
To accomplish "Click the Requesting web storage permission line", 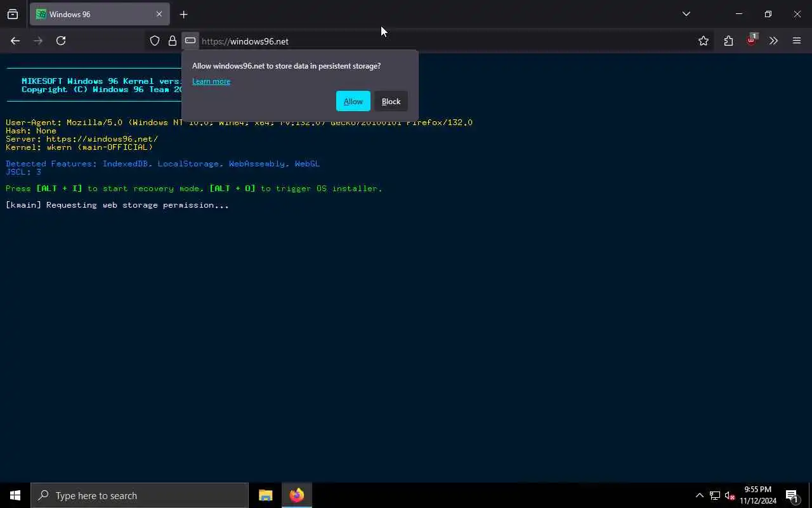I will click(x=117, y=205).
